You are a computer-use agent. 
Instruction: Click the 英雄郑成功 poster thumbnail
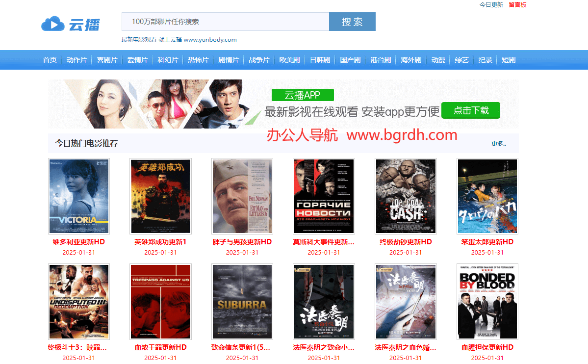pyautogui.click(x=160, y=196)
